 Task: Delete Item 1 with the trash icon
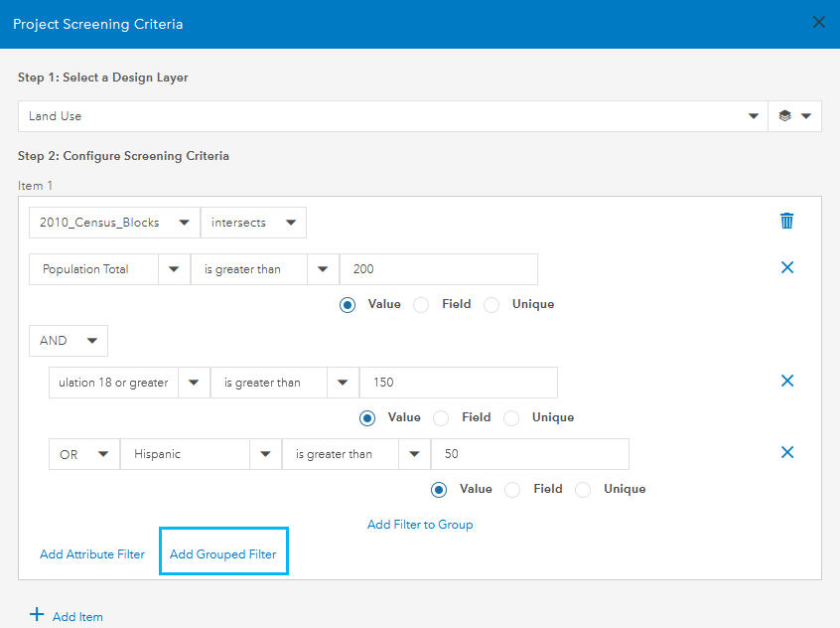(x=787, y=221)
